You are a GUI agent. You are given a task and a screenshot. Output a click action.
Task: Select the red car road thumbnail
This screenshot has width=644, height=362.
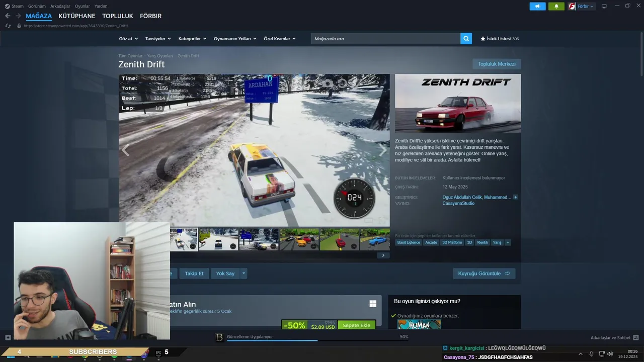[340, 239]
